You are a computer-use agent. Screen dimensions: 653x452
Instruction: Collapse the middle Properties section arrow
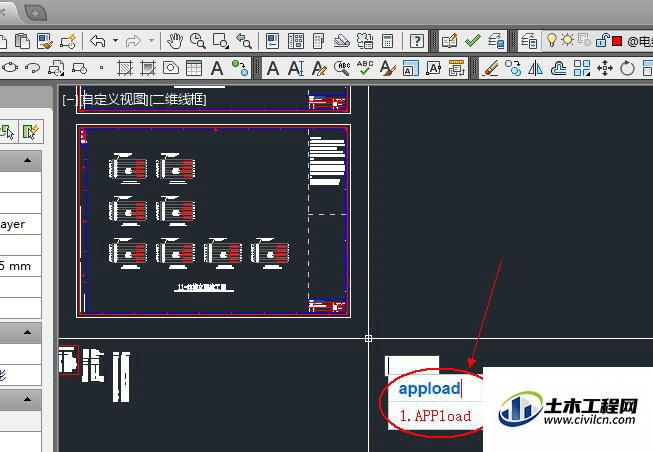tap(27, 332)
